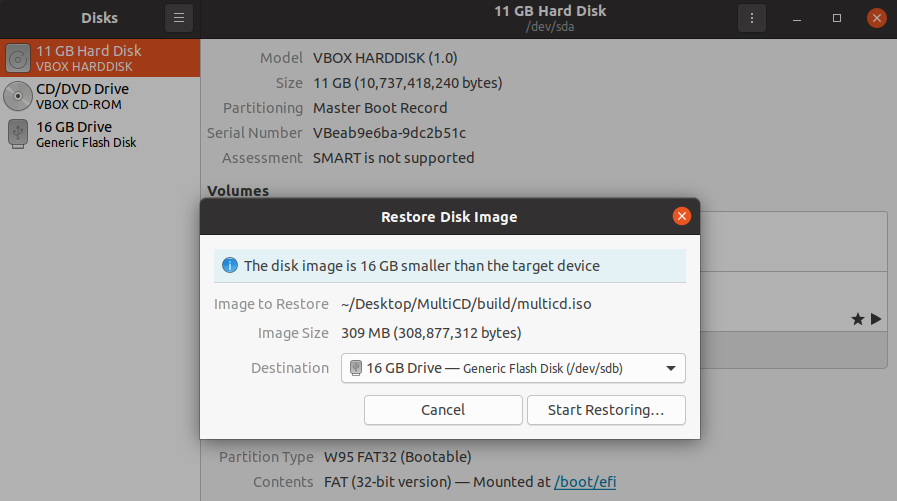Click the 16 GB Drive USB icon
The height and width of the screenshot is (501, 897).
pos(18,134)
